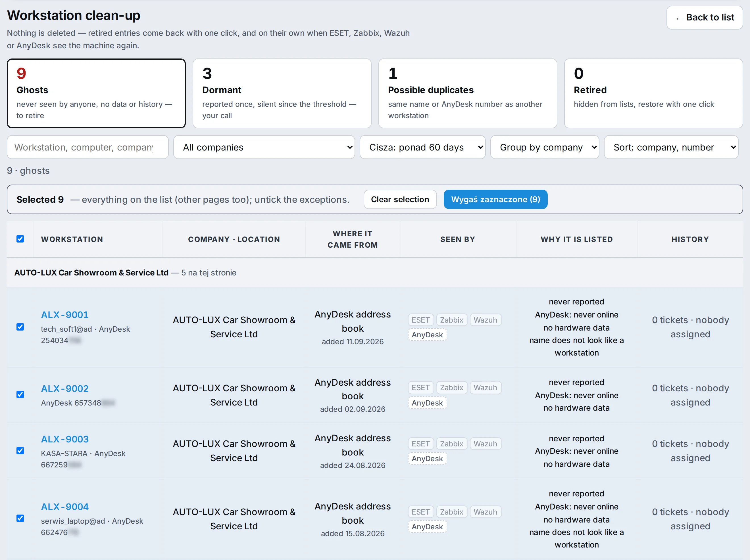This screenshot has height=560, width=750.
Task: Switch to the Dormant card tab
Action: (282, 93)
